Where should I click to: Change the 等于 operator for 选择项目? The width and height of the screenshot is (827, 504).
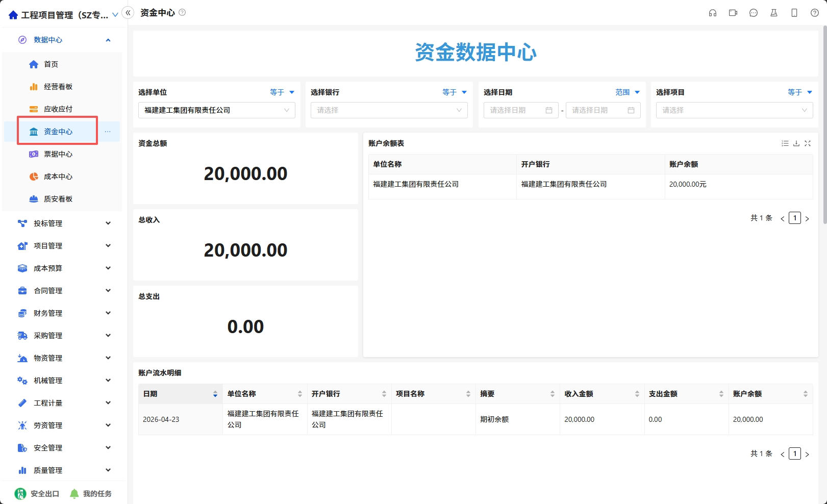point(800,92)
